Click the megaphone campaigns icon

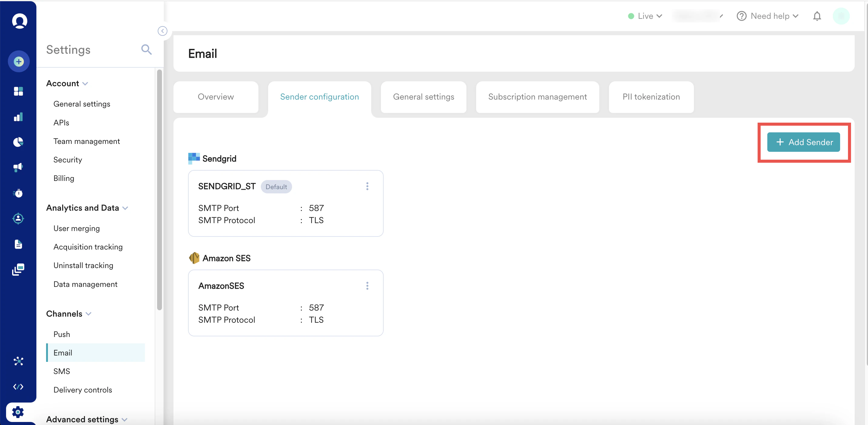18,167
